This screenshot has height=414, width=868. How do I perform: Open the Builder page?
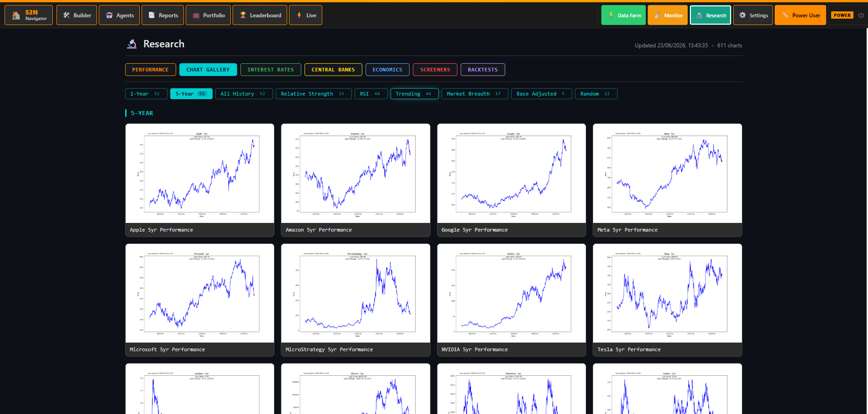click(76, 15)
